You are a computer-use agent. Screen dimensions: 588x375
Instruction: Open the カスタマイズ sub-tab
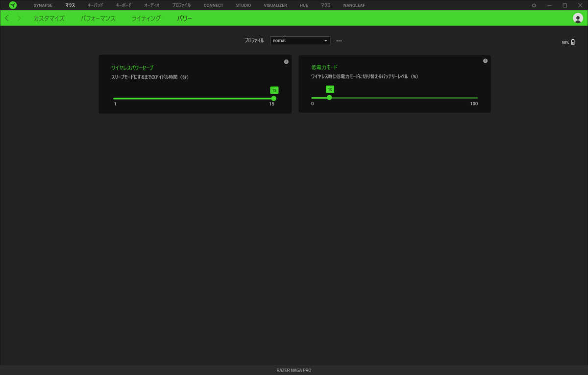[x=49, y=18]
